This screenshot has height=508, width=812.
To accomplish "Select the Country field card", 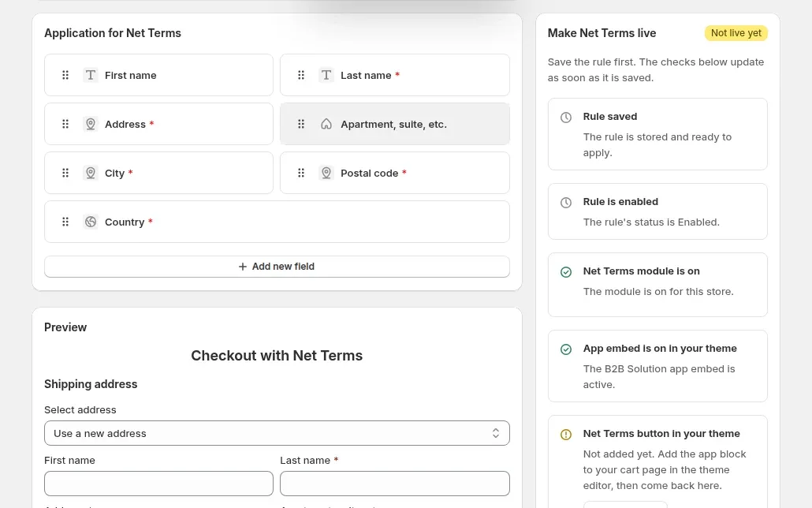I will coord(277,222).
